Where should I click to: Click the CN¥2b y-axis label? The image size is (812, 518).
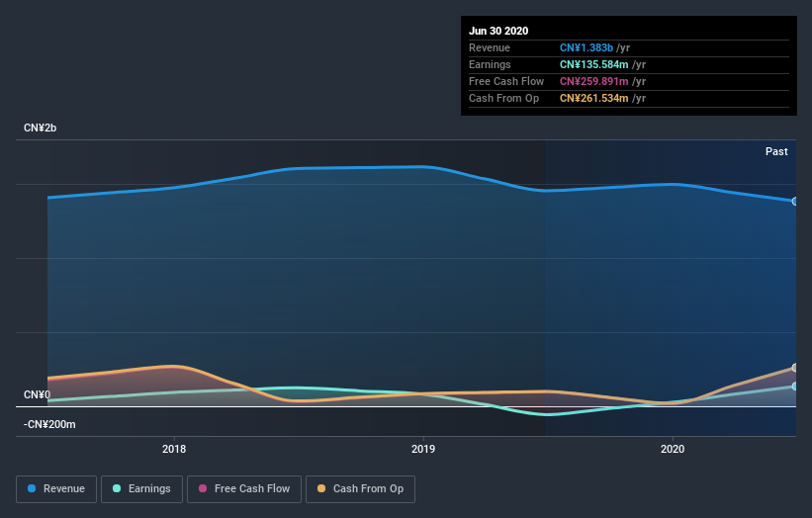click(x=40, y=128)
